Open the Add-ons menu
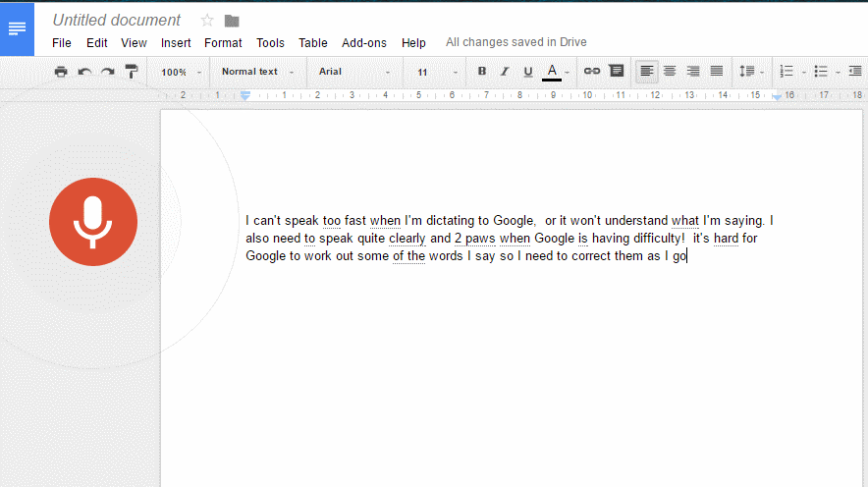Viewport: 868px width, 487px height. (363, 42)
